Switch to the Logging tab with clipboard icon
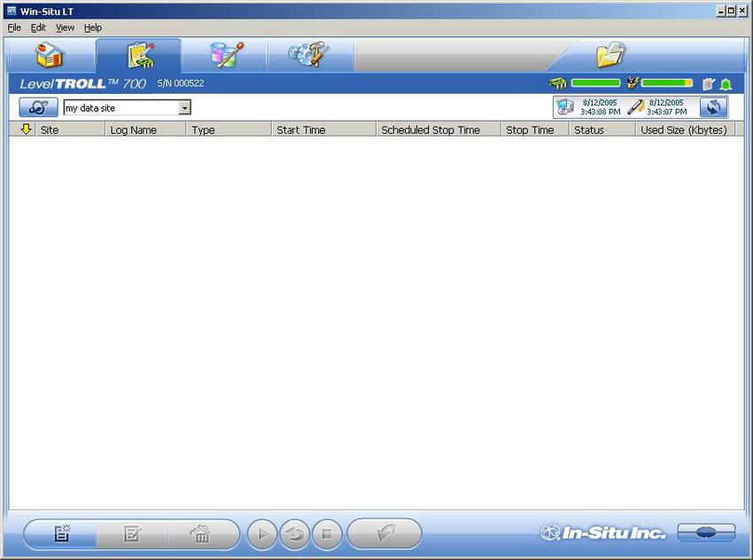 [139, 55]
